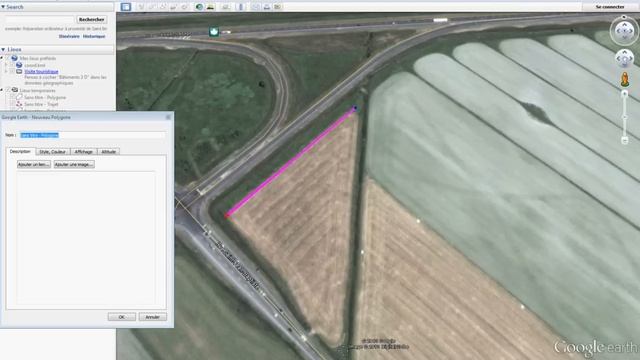Screen dimensions: 640x360
Task: Open the historical imagery clock icon
Action: [x=199, y=7]
